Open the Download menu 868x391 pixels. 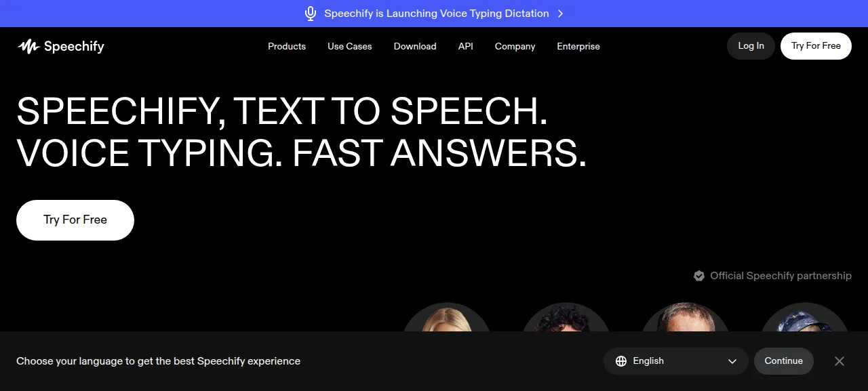click(x=415, y=46)
